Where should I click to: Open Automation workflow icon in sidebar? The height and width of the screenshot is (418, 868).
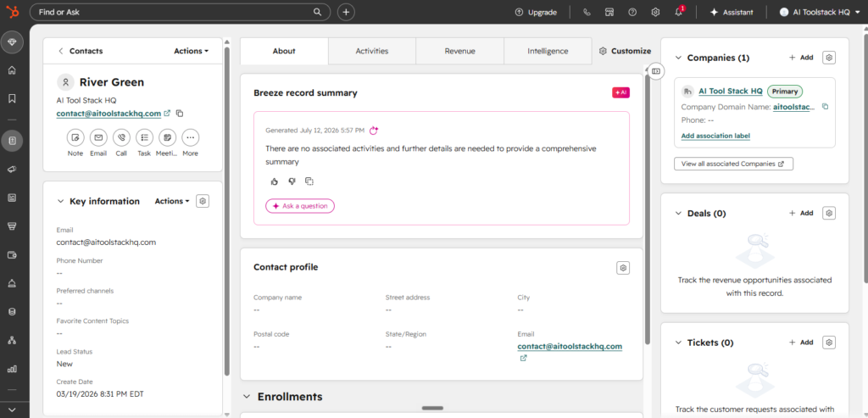click(12, 340)
